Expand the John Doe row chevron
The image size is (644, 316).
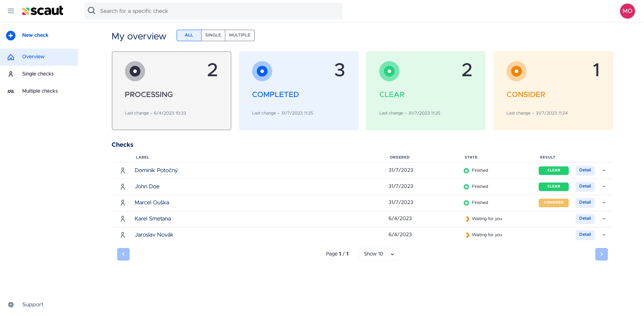(604, 186)
